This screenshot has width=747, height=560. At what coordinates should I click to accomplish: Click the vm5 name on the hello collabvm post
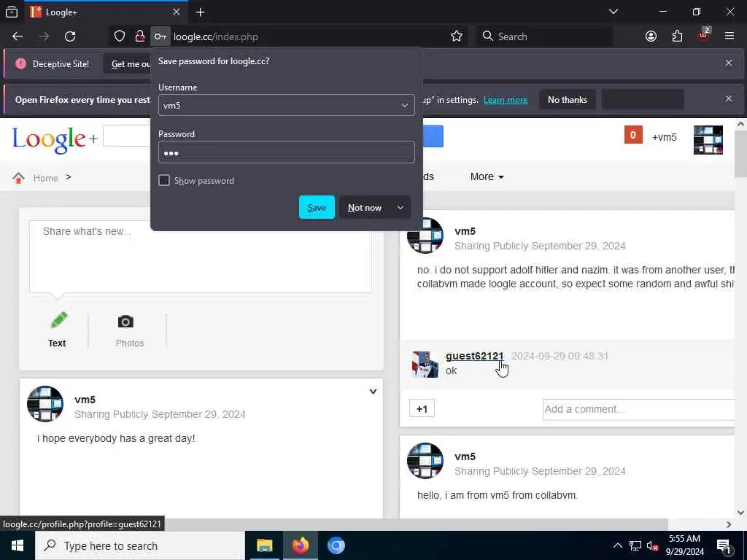click(465, 456)
